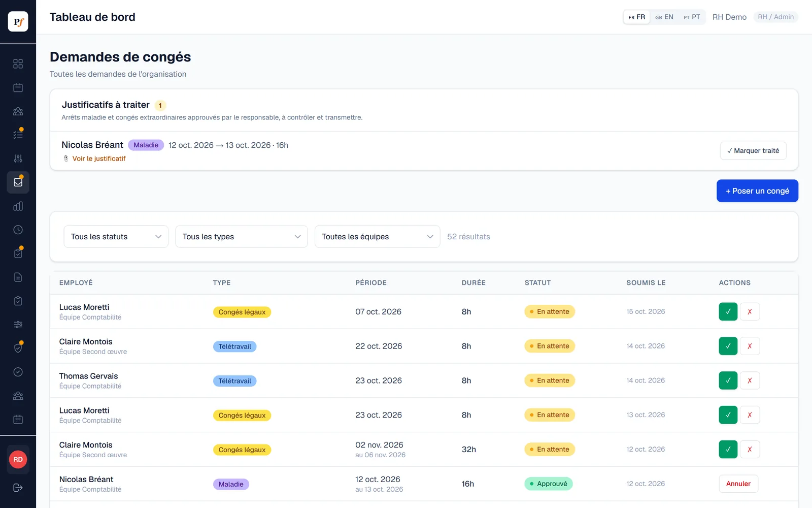Viewport: 812px width, 508px height.
Task: Reject Lucas Moretti's 23 oct. 2026 request
Action: tap(750, 415)
